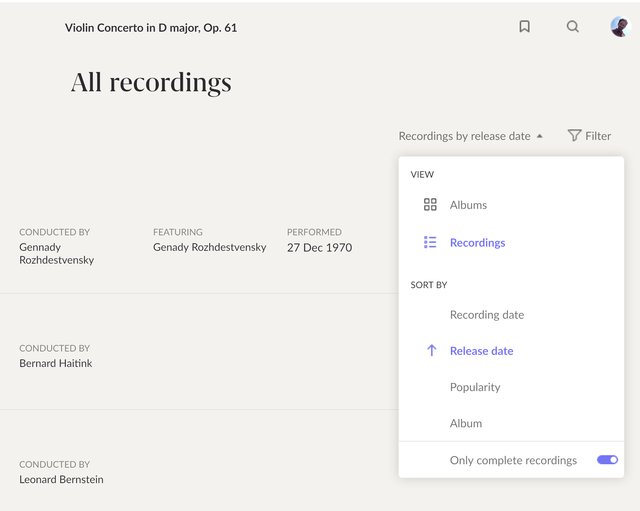Click the bookmark icon in header
The image size is (640, 511).
[x=524, y=27]
